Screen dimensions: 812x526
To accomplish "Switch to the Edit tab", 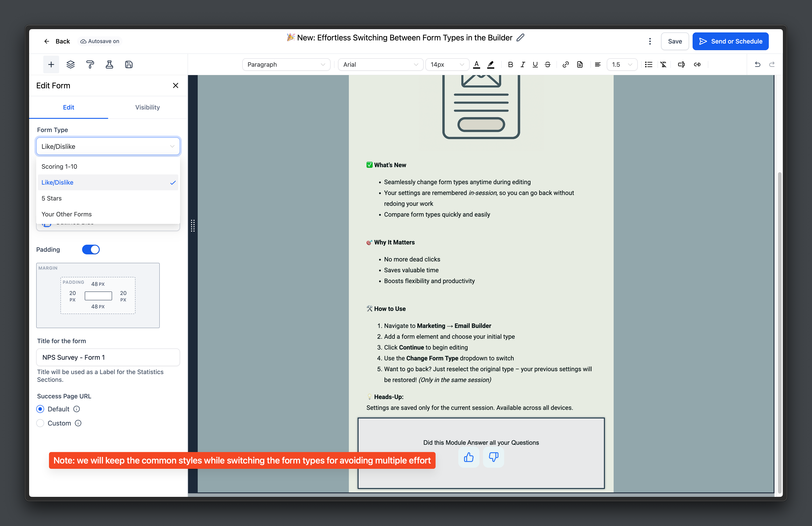I will pyautogui.click(x=69, y=107).
